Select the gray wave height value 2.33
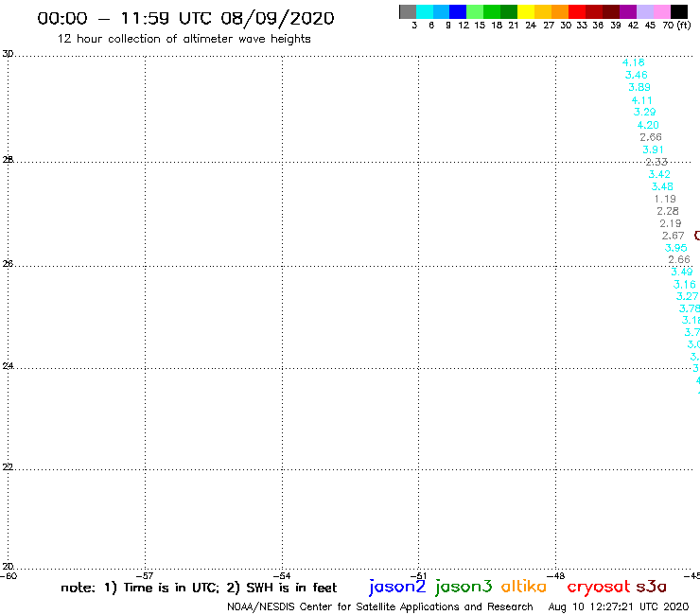This screenshot has width=700, height=615. (656, 162)
